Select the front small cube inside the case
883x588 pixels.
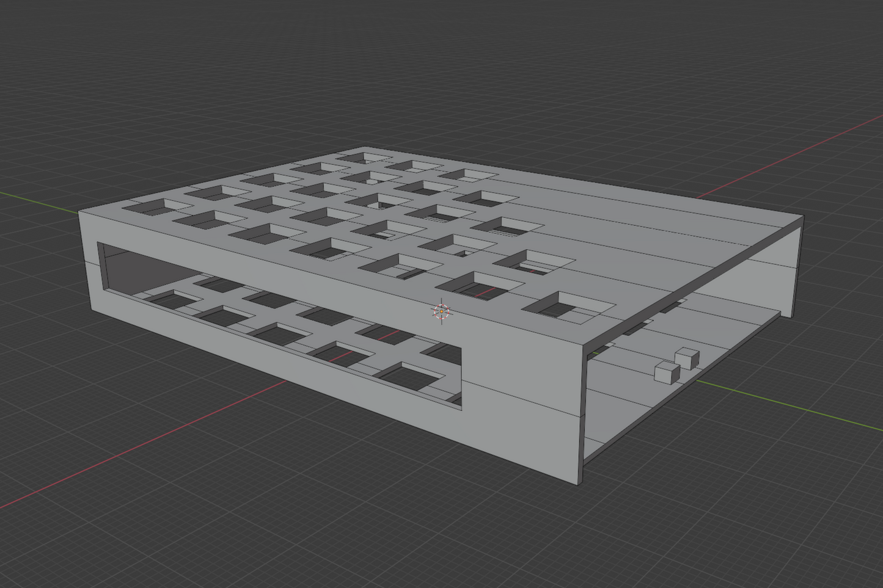tap(667, 372)
